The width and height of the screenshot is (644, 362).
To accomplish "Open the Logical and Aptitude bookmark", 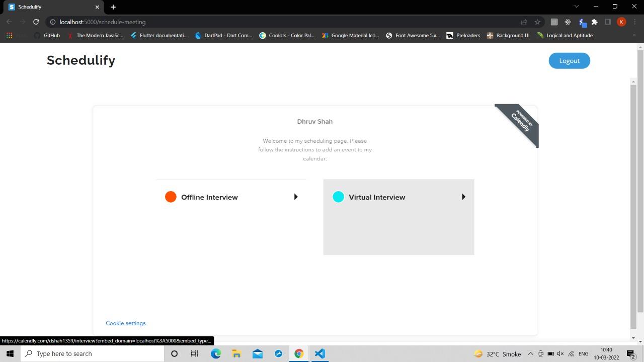I will pyautogui.click(x=565, y=35).
